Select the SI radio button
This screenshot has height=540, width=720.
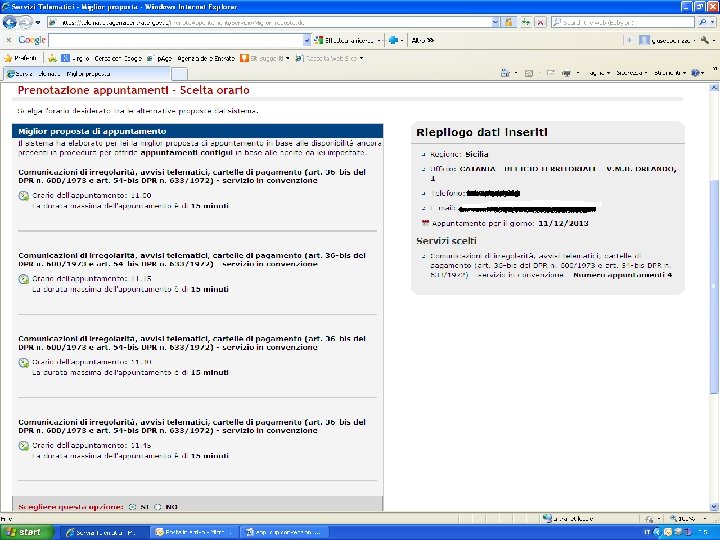coord(133,507)
